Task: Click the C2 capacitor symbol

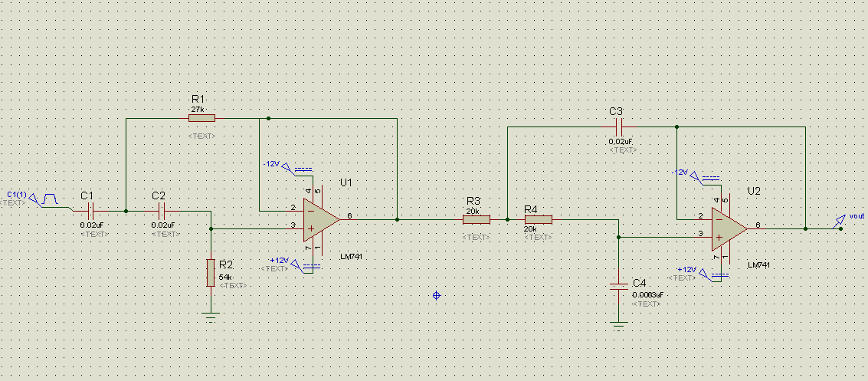Action: coord(161,210)
